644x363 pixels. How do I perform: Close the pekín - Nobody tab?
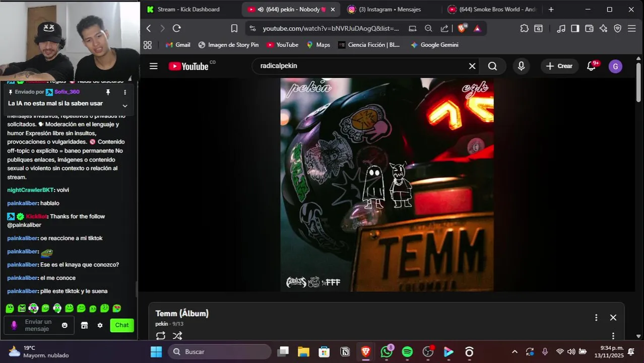333,10
